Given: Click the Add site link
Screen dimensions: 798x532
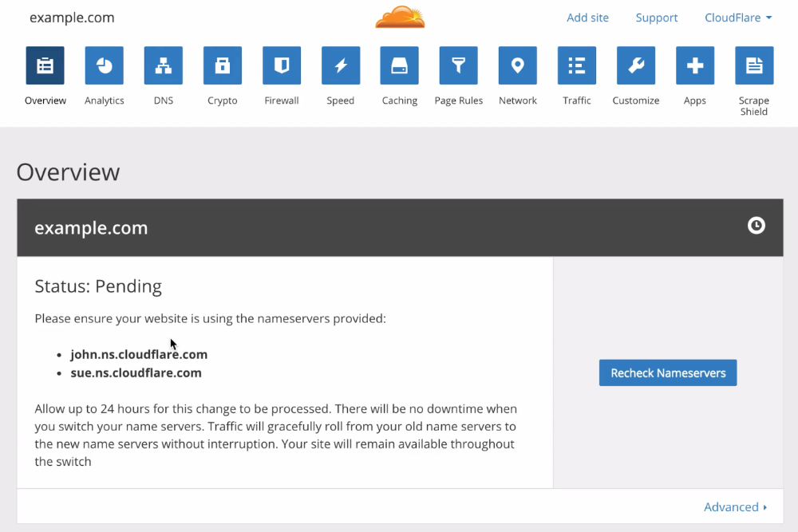Looking at the screenshot, I should 588,18.
